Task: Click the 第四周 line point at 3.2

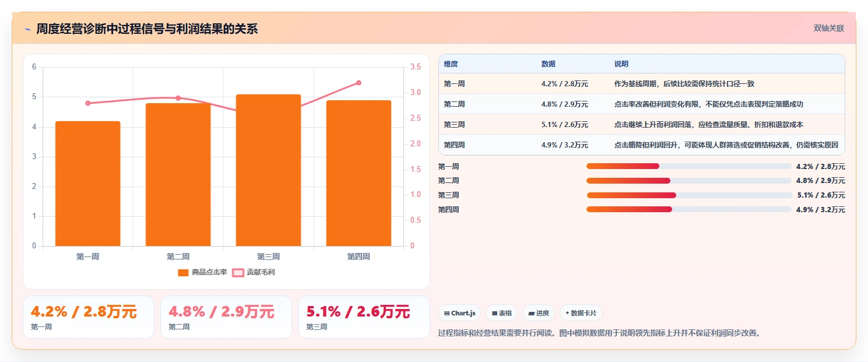Action: pyautogui.click(x=359, y=83)
